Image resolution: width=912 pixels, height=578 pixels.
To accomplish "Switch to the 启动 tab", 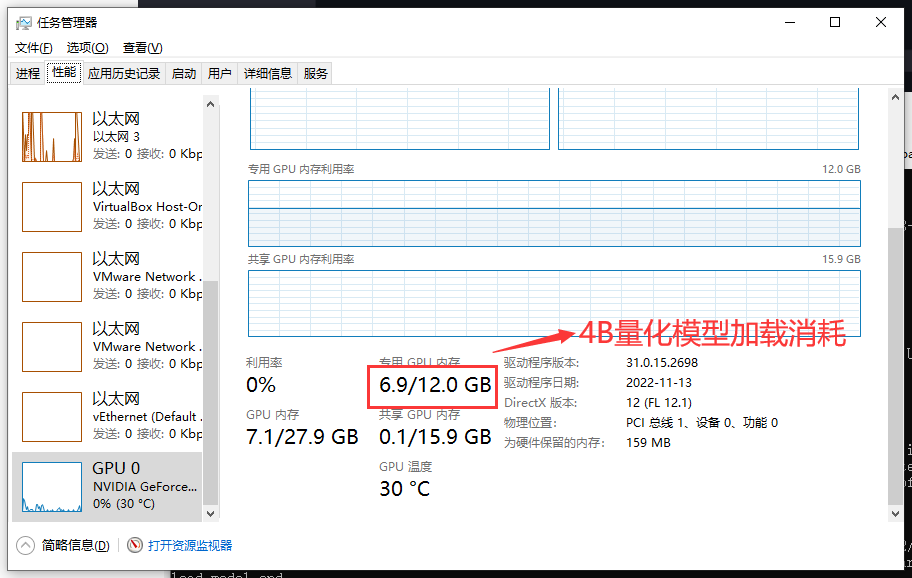I will click(x=184, y=73).
